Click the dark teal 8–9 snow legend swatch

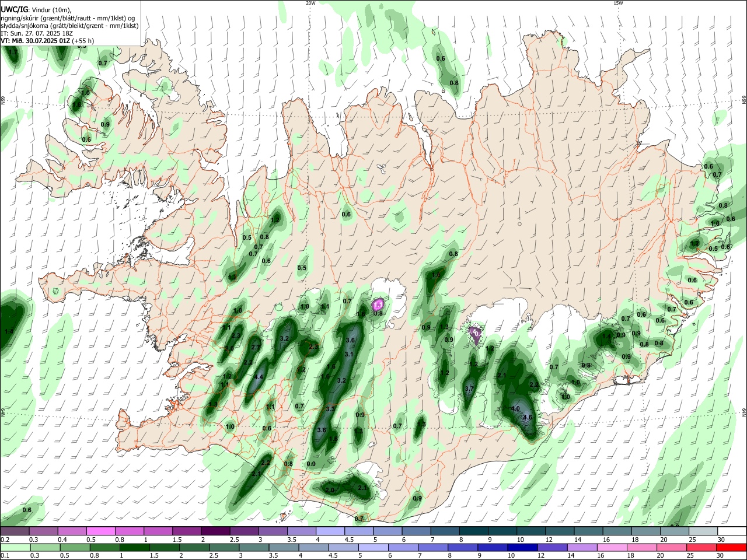pyautogui.click(x=474, y=531)
